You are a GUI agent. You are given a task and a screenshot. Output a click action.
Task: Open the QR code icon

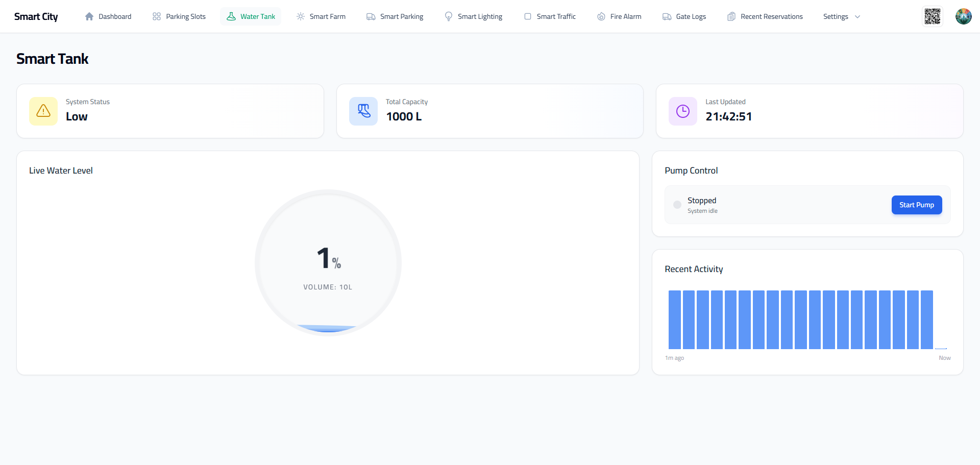coord(933,16)
